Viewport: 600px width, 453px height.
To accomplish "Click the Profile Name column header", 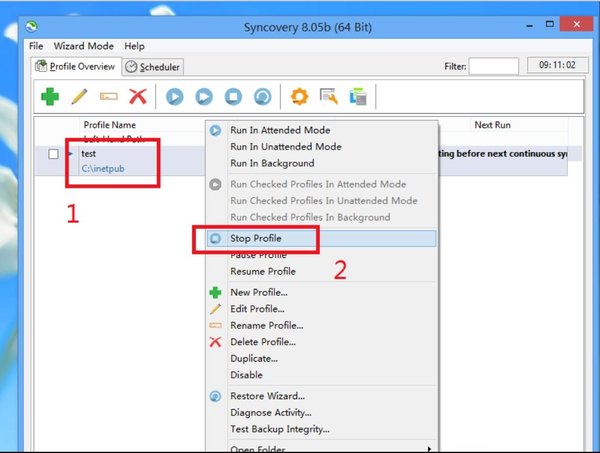I will coord(109,125).
